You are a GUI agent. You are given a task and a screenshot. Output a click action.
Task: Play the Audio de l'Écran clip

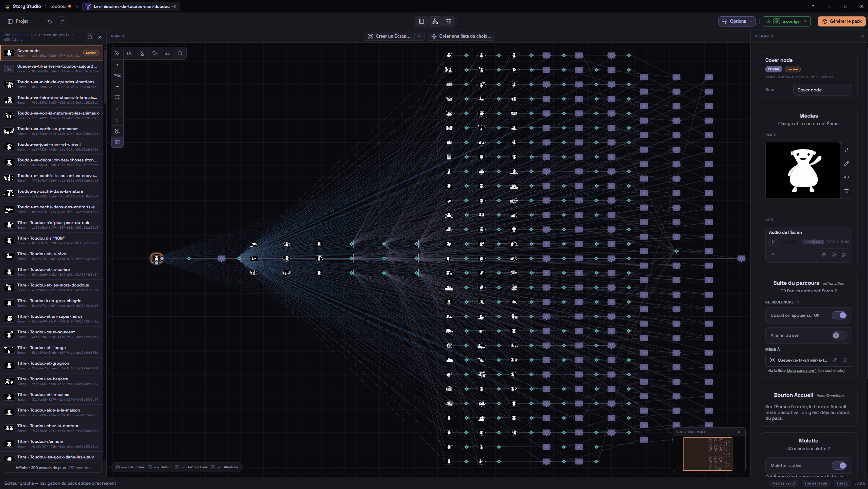773,242
